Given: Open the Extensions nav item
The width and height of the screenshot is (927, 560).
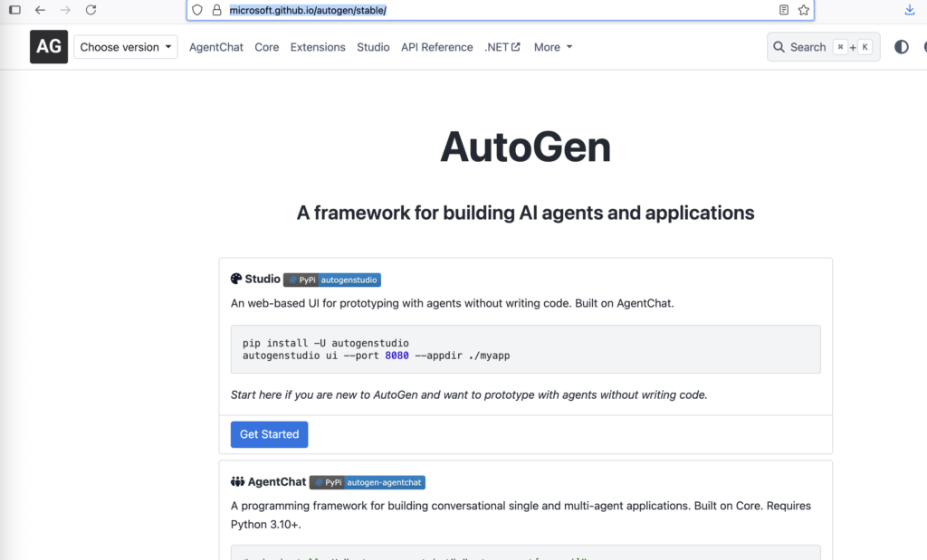Looking at the screenshot, I should point(318,47).
